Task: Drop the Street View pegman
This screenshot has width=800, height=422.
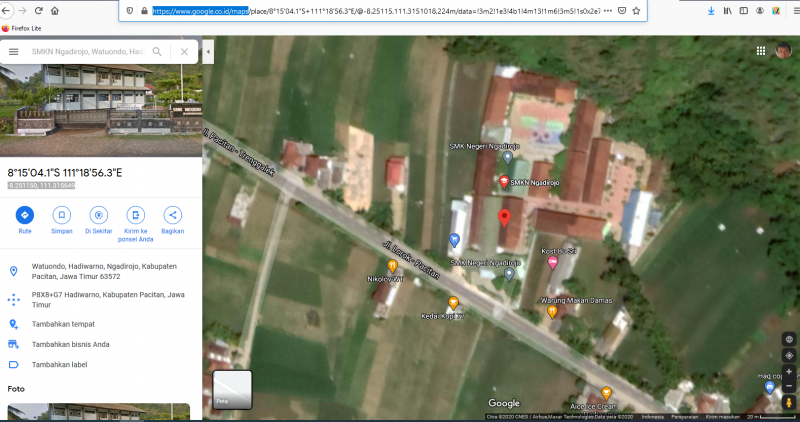Action: [789, 402]
